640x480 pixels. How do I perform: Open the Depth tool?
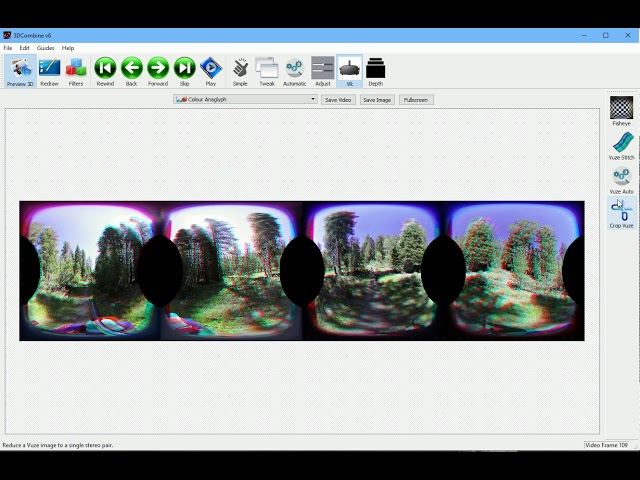(376, 71)
